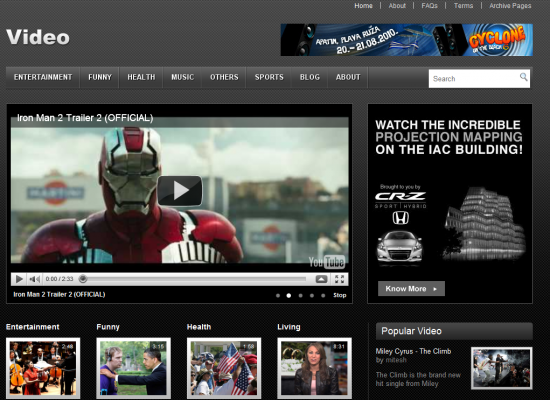The width and height of the screenshot is (550, 400).
Task: Open the Entertainment category heading
Action: 33,327
